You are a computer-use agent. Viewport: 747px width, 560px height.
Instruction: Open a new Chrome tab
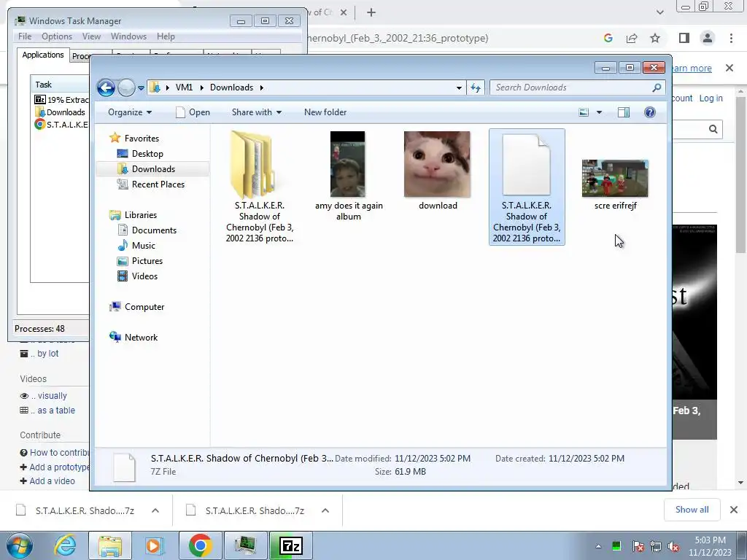[x=371, y=12]
